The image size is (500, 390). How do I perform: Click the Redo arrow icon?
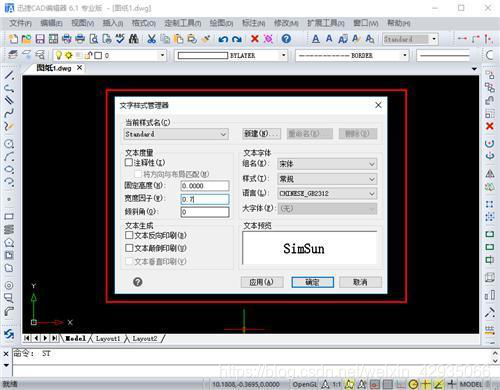click(237, 39)
